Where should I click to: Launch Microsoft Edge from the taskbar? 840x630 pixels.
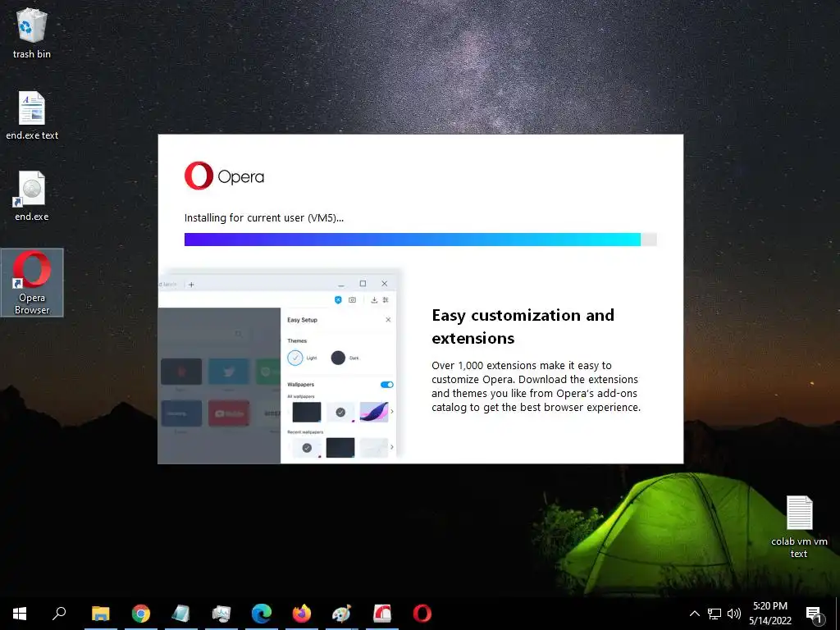click(x=262, y=614)
